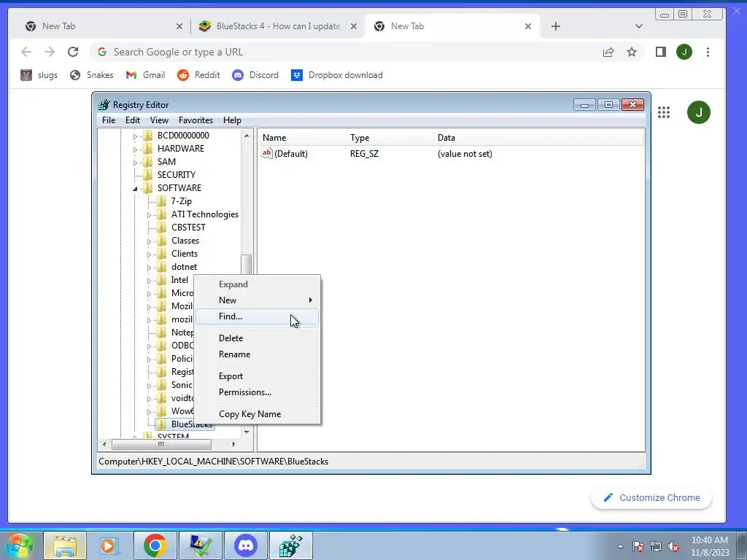The height and width of the screenshot is (560, 747).
Task: Click the Registry Editor title bar icon
Action: pyautogui.click(x=104, y=105)
